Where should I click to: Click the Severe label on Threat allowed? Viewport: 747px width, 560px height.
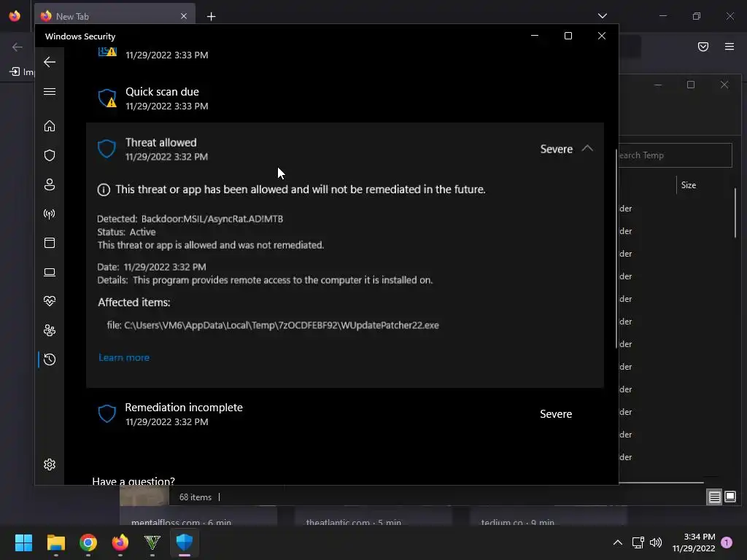coord(556,149)
